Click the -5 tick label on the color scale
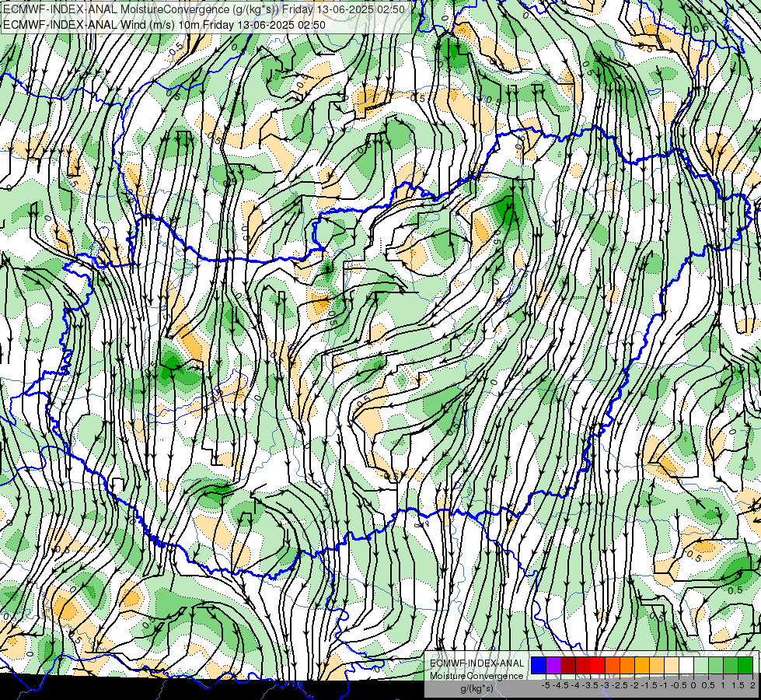 point(546,685)
